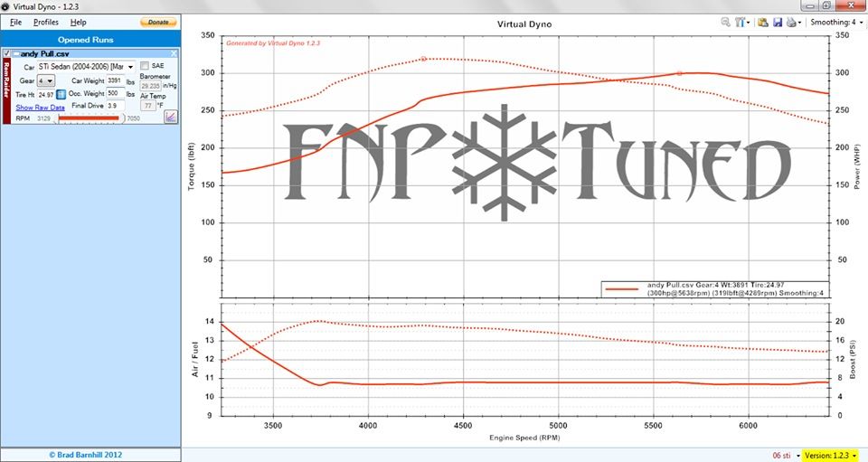Screen dimensions: 868x462
Task: Click the Tire Ht input field
Action: coord(46,95)
